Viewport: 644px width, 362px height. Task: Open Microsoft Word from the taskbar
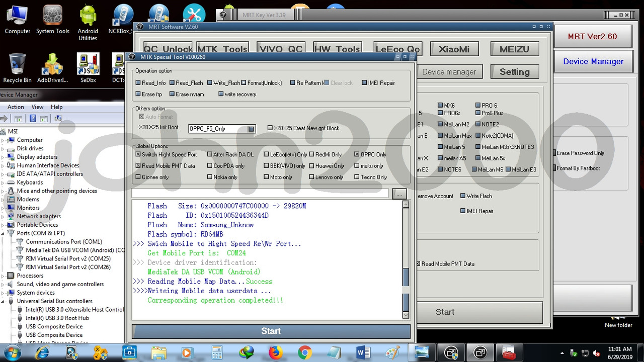[x=363, y=353]
